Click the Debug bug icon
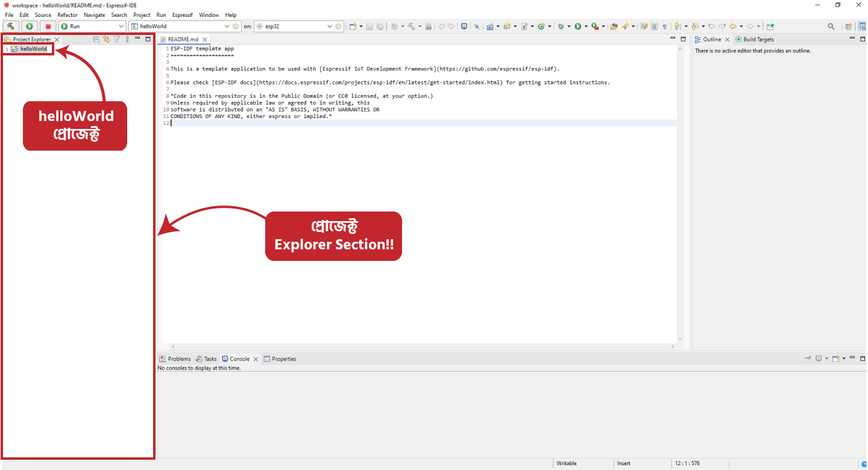Screen dimensions: 868x470 point(561,27)
